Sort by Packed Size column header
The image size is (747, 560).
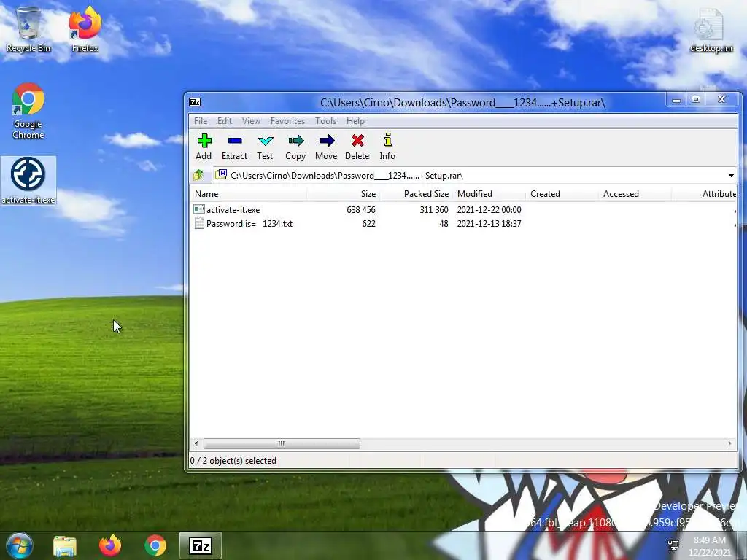click(x=416, y=194)
